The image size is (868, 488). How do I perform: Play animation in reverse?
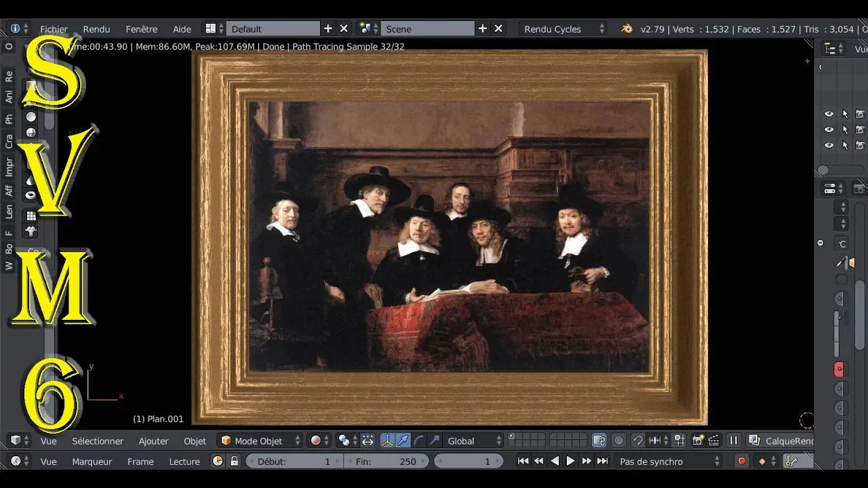click(x=555, y=461)
